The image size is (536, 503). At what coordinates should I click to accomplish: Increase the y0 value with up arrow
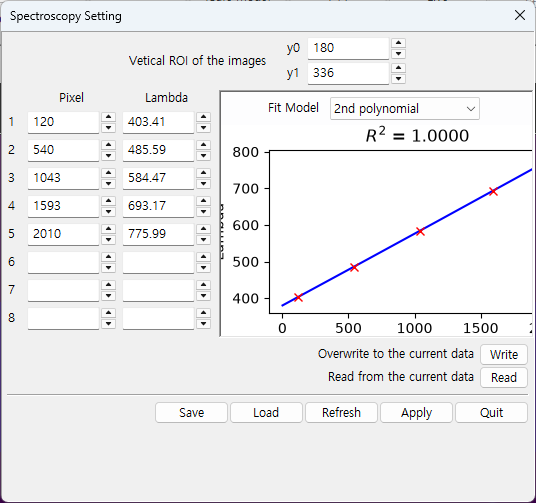pos(398,43)
